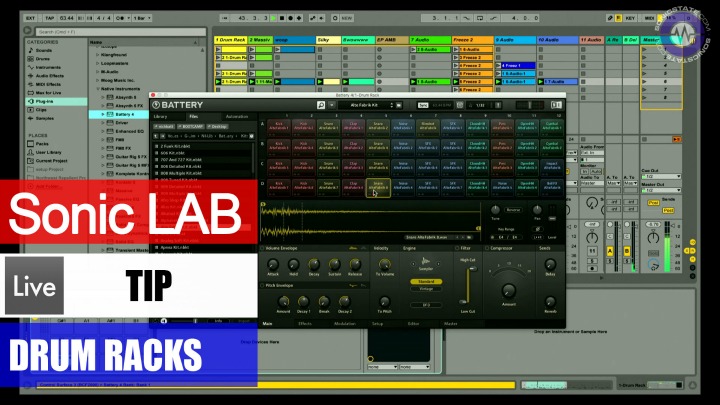Open the Effects page tab in Battery
The width and height of the screenshot is (720, 405).
(305, 324)
